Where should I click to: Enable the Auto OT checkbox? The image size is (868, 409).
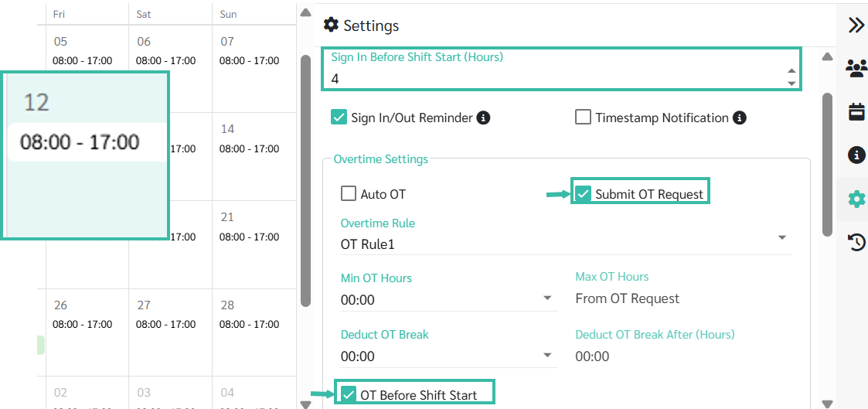point(348,194)
